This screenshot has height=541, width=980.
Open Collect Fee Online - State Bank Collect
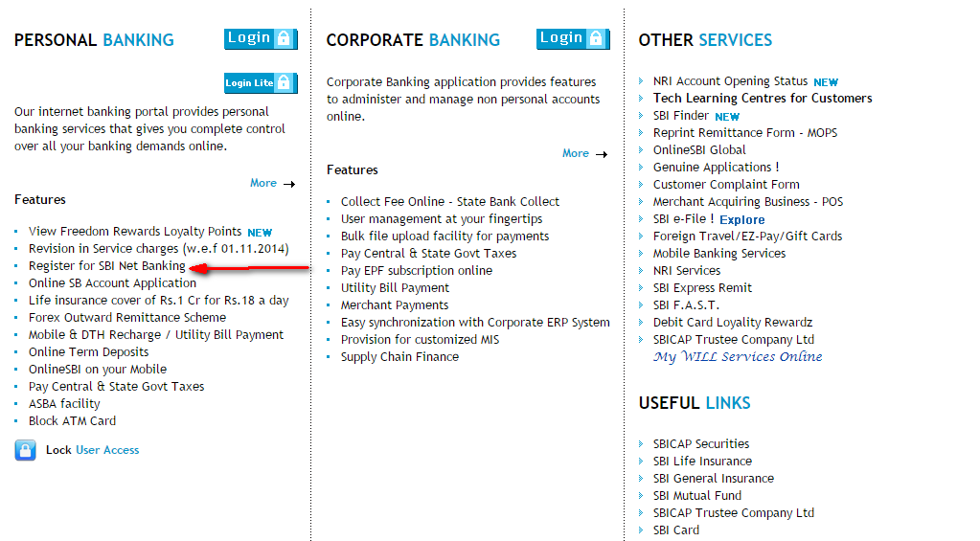pos(450,202)
